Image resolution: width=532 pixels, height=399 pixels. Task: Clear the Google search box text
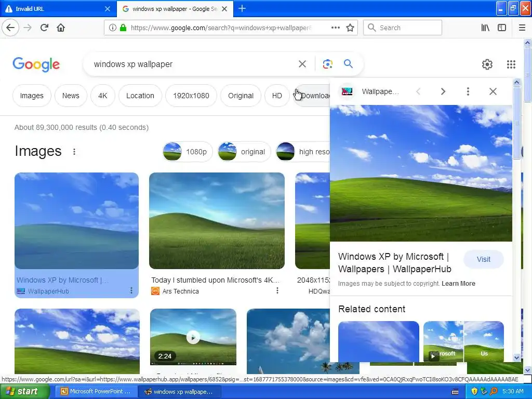(302, 64)
